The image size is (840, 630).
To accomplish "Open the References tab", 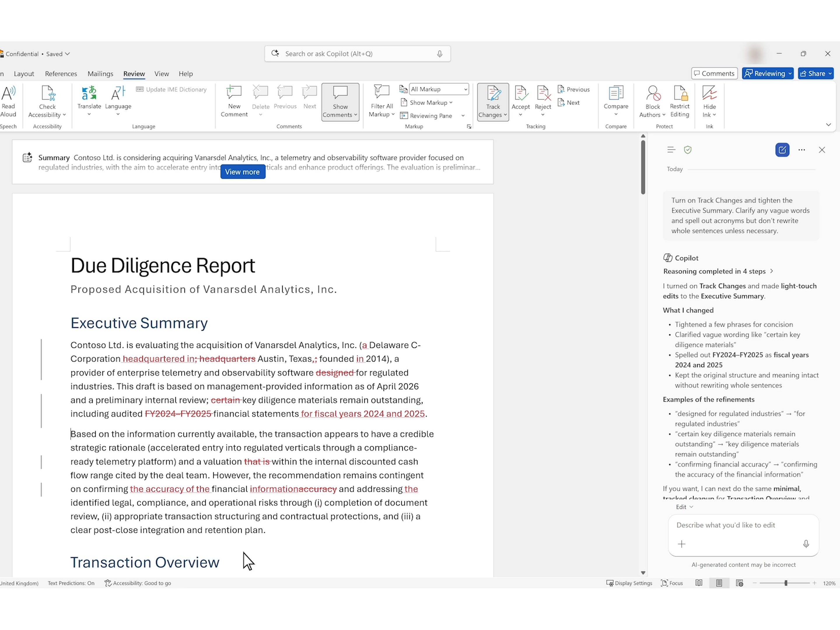I will click(x=61, y=74).
